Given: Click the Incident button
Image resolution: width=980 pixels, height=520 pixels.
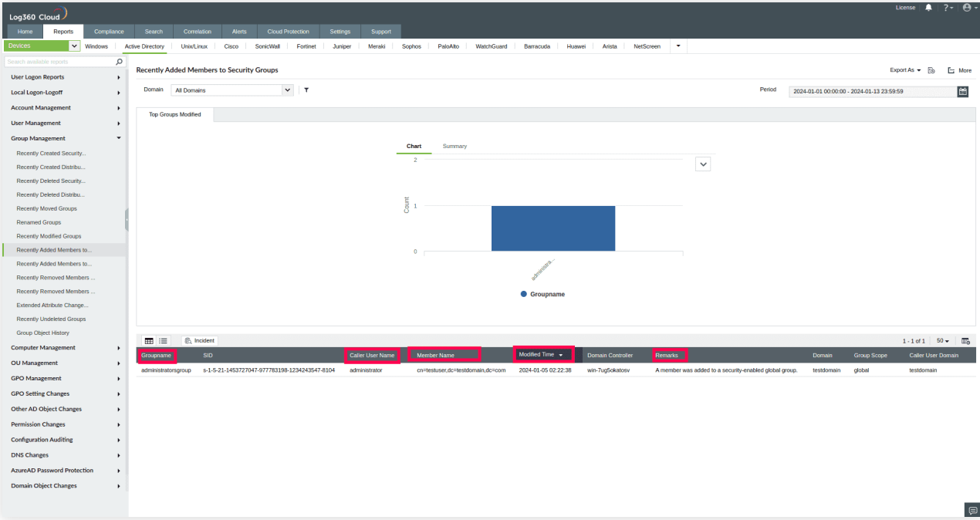Looking at the screenshot, I should pos(200,340).
